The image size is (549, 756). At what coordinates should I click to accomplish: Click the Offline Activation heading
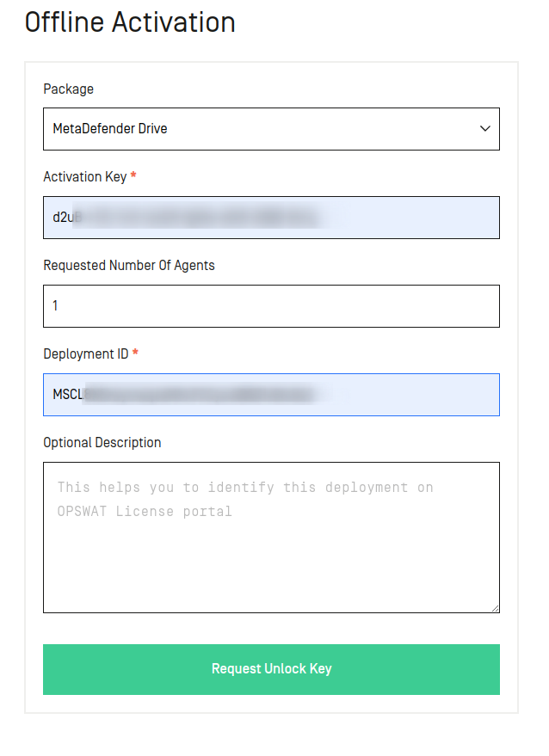(130, 22)
